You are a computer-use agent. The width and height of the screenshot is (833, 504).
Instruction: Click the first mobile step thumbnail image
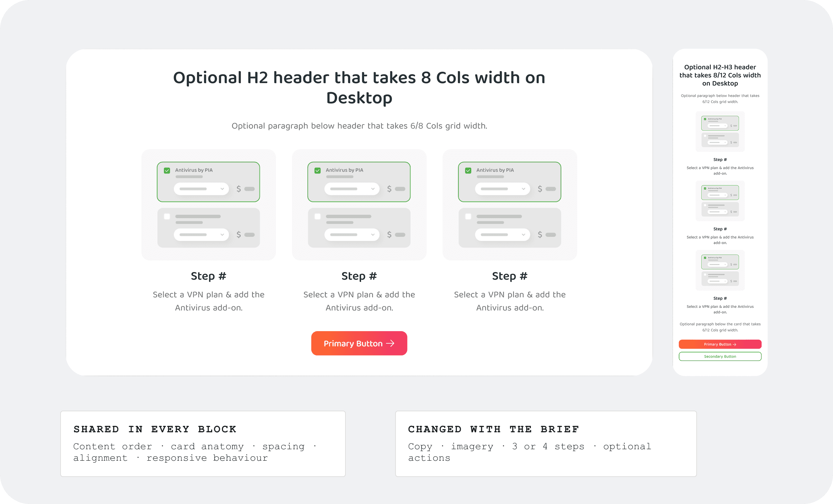pos(720,132)
